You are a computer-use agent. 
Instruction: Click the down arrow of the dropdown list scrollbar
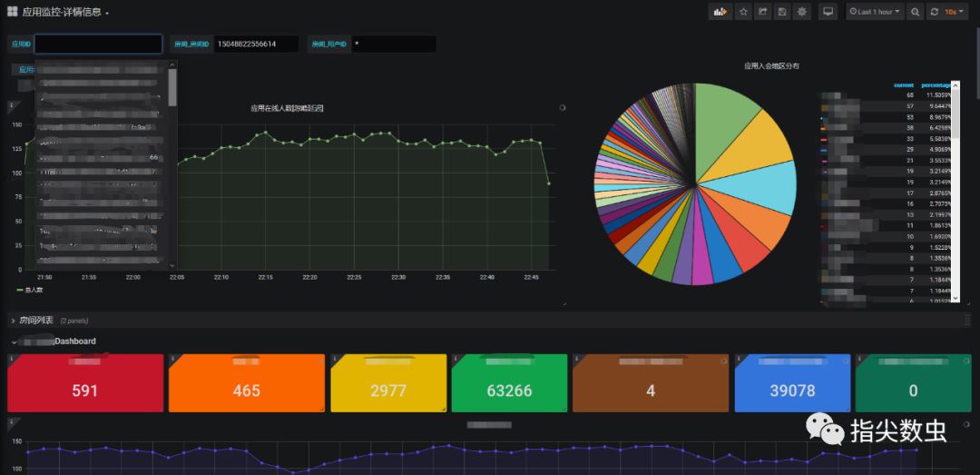172,264
